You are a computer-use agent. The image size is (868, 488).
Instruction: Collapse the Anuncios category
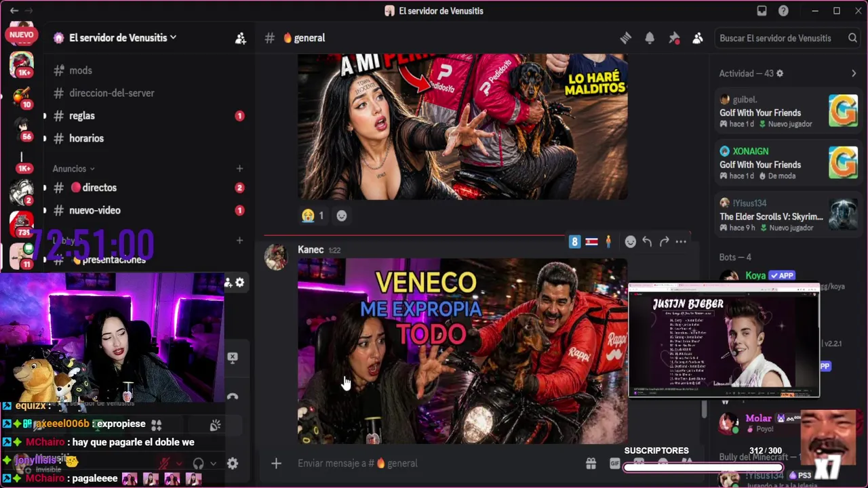point(73,169)
